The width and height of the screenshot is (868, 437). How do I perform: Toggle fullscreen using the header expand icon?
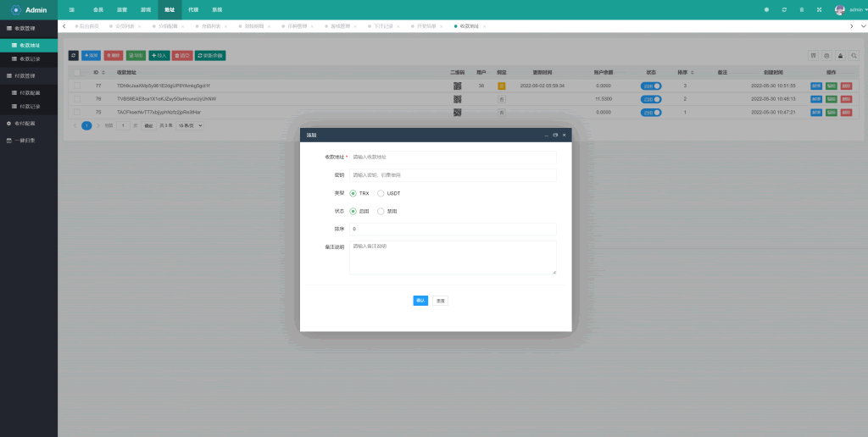click(819, 9)
